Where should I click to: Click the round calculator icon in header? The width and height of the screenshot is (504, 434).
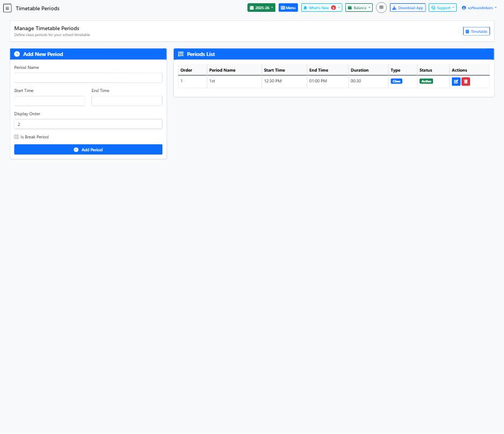(x=381, y=8)
